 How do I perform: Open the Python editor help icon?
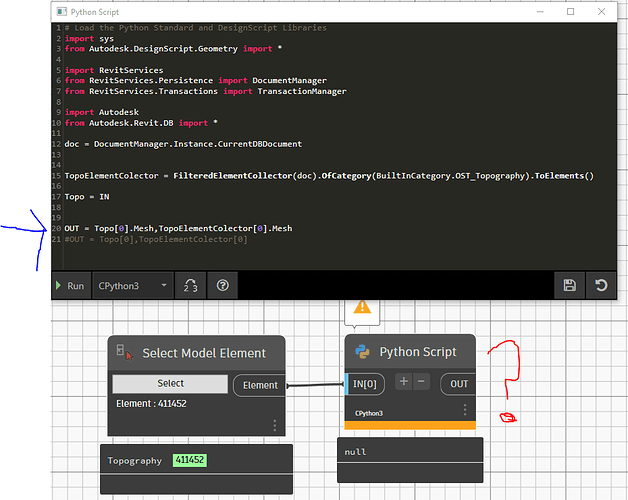click(223, 286)
